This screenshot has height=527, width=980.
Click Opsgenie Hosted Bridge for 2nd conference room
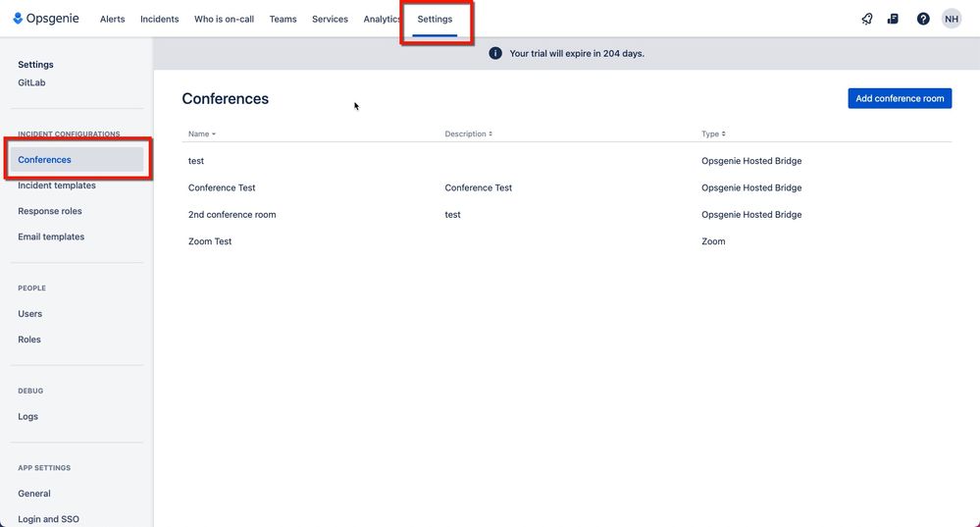(x=751, y=214)
